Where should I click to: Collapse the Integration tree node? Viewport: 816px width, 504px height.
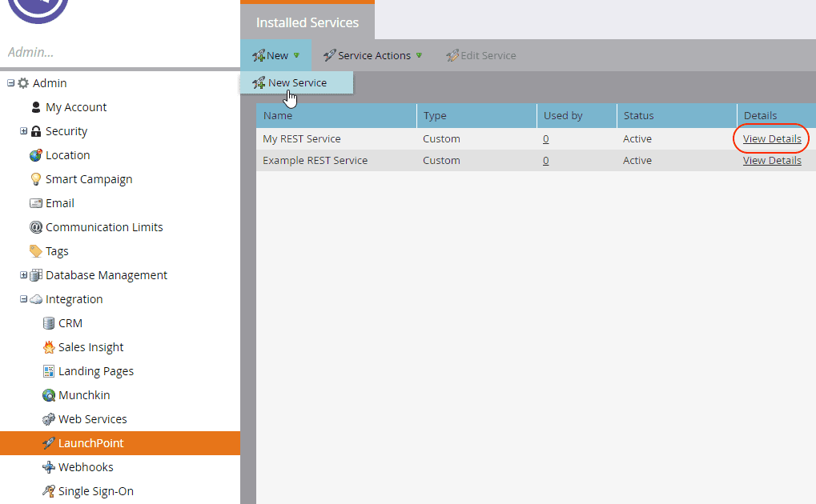(23, 298)
